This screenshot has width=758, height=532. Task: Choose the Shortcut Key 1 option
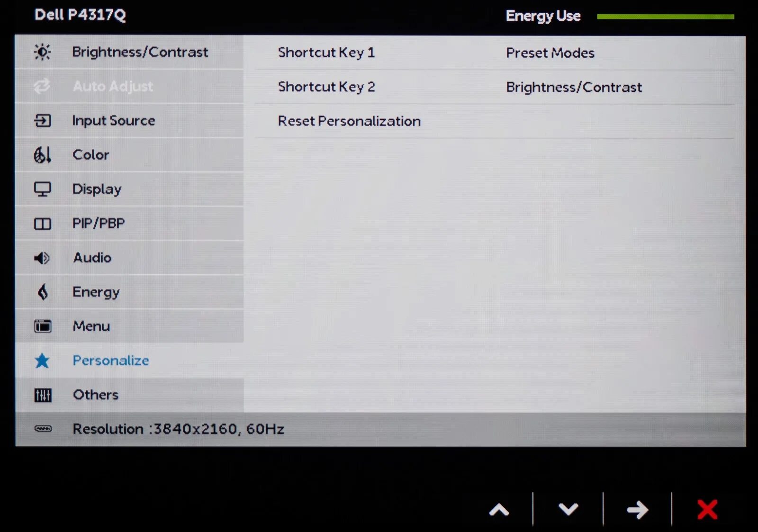pyautogui.click(x=326, y=52)
